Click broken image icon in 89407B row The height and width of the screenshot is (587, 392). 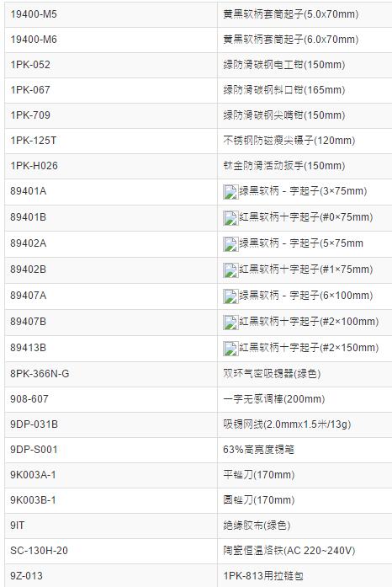pyautogui.click(x=230, y=323)
